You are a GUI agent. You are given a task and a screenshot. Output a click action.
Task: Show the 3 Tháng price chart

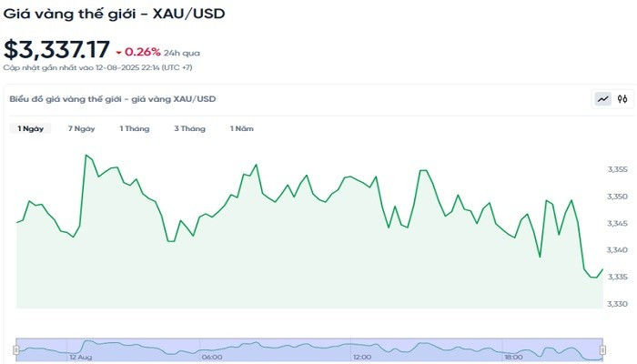click(x=190, y=129)
